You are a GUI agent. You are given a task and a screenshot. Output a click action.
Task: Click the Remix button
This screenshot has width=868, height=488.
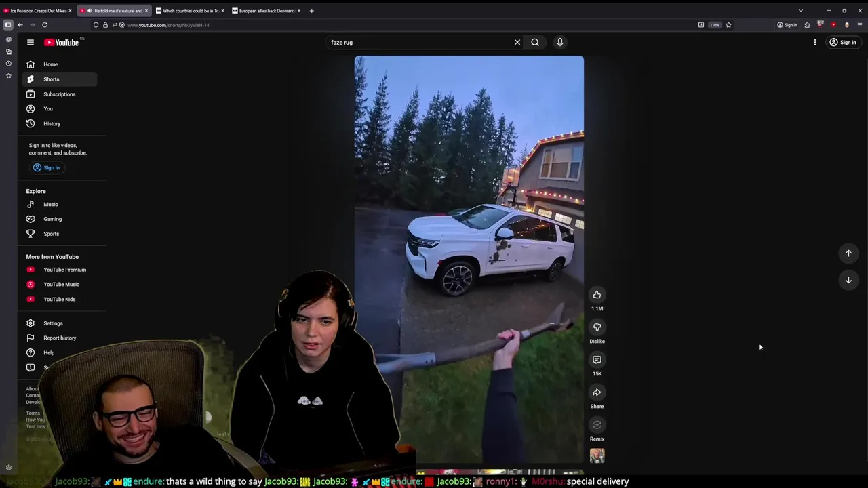[597, 425]
